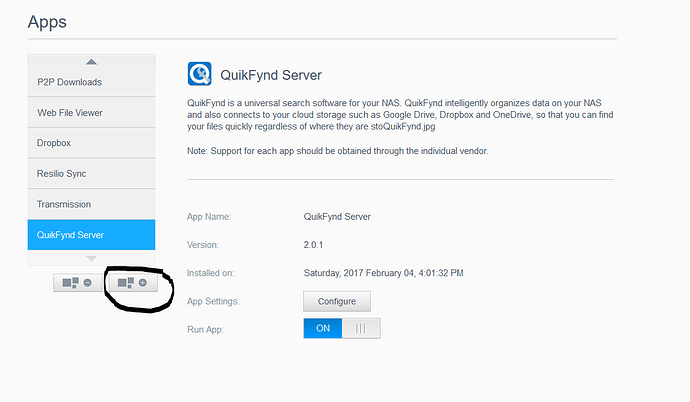Click the Version label

click(x=203, y=245)
